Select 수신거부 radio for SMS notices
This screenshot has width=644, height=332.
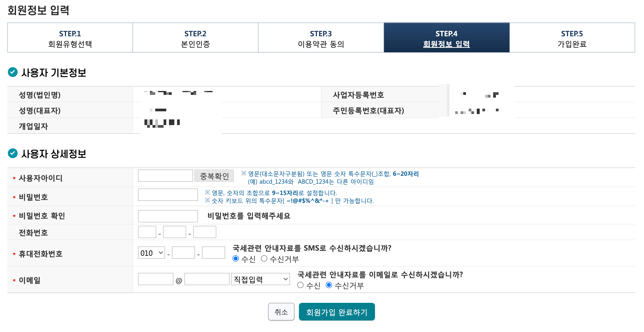pyautogui.click(x=264, y=258)
